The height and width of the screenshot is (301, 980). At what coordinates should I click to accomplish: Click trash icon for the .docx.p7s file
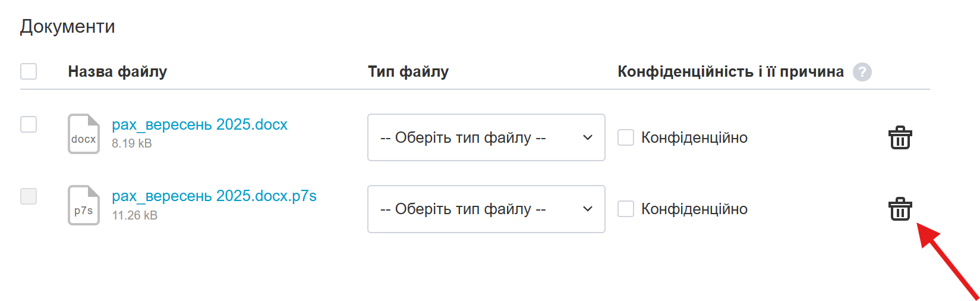coord(900,209)
